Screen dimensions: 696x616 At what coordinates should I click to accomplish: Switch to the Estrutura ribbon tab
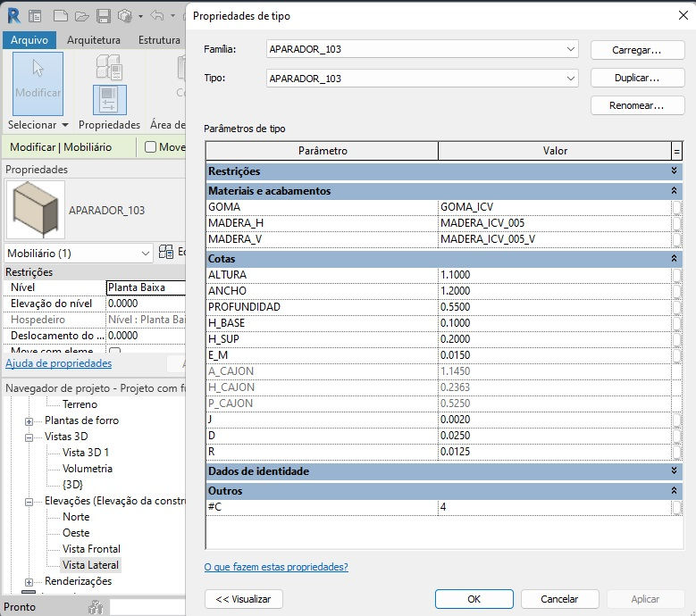click(159, 40)
